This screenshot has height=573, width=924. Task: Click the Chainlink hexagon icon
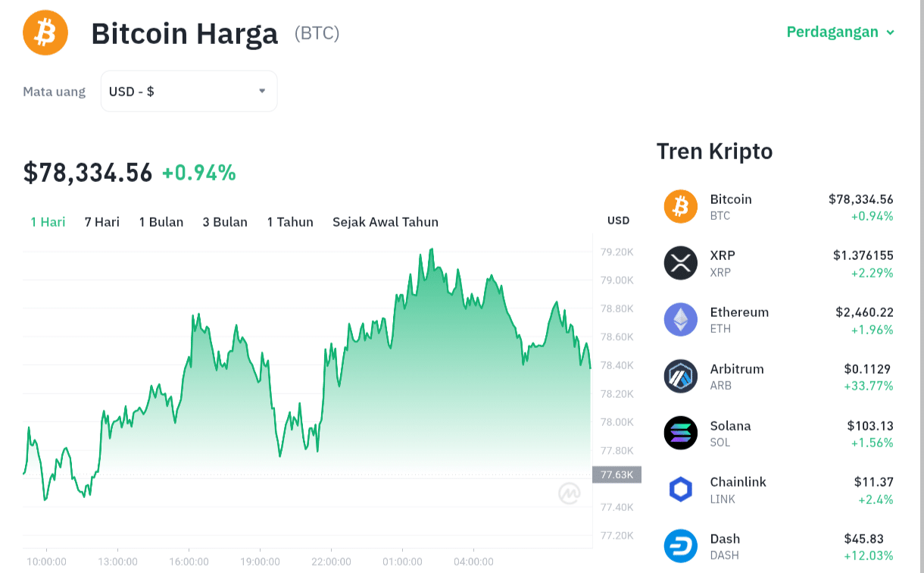pyautogui.click(x=680, y=490)
